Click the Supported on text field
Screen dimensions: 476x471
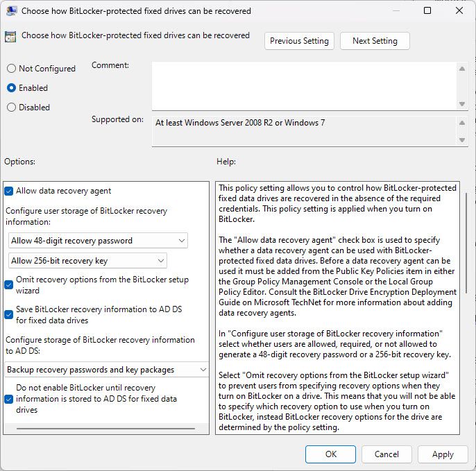(304, 131)
